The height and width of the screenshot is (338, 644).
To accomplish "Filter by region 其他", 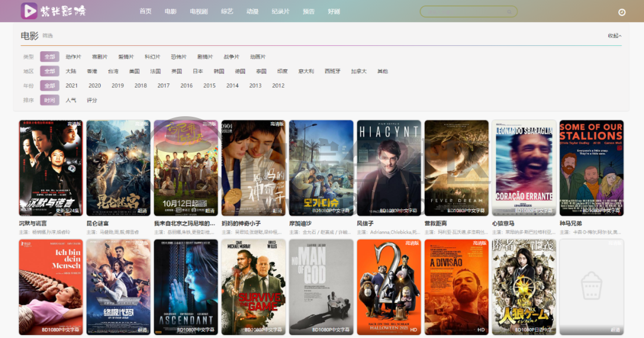I will pos(382,71).
